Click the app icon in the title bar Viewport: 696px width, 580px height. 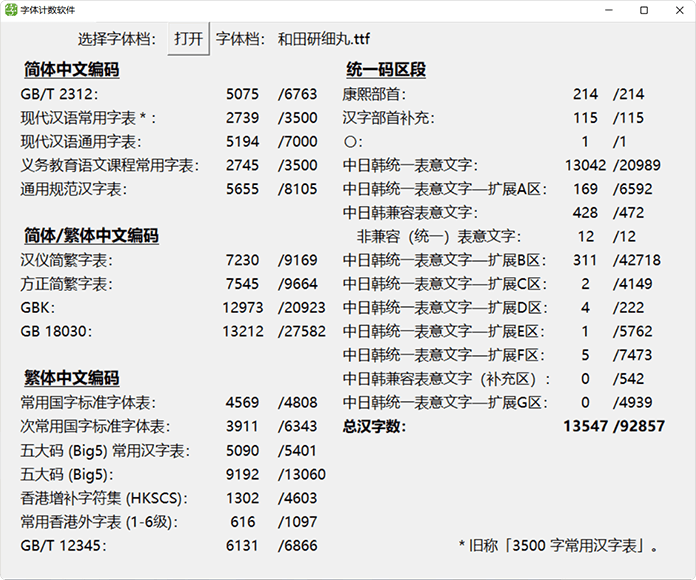click(11, 10)
